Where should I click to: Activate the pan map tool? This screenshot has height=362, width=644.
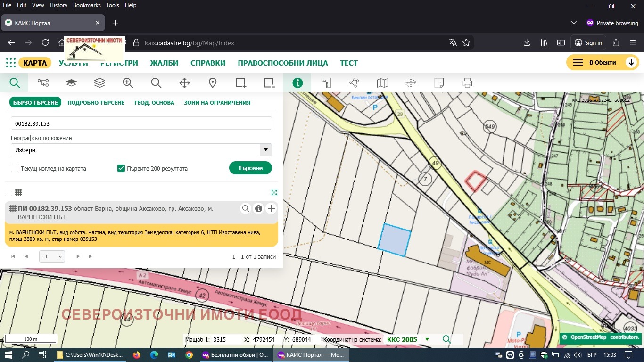(x=184, y=82)
